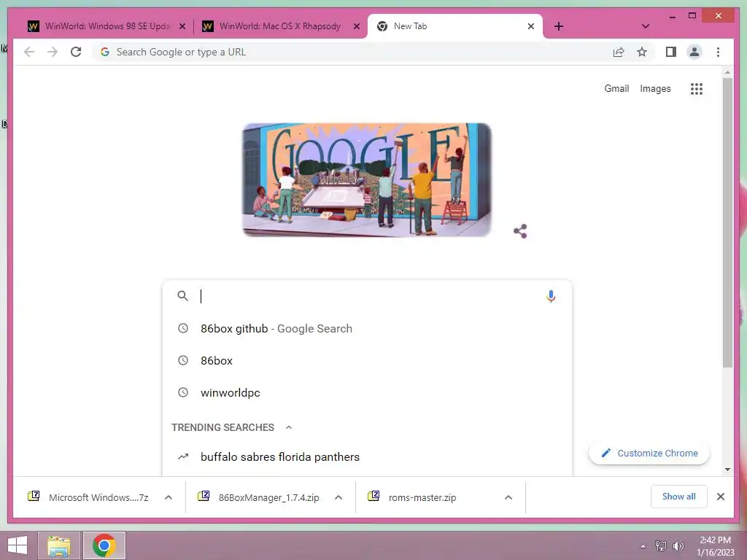This screenshot has height=560, width=747.
Task: Close the Windows 98 SE tab
Action: click(x=182, y=26)
